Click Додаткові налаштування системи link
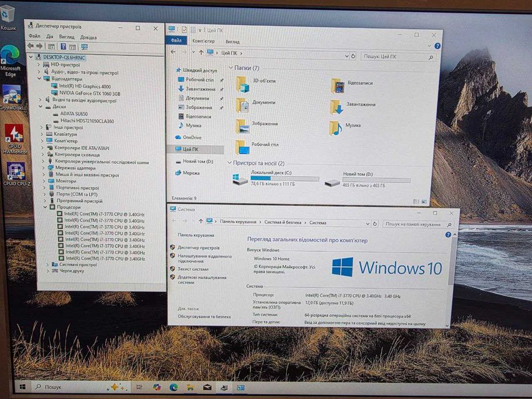532x399 pixels. pos(202,279)
